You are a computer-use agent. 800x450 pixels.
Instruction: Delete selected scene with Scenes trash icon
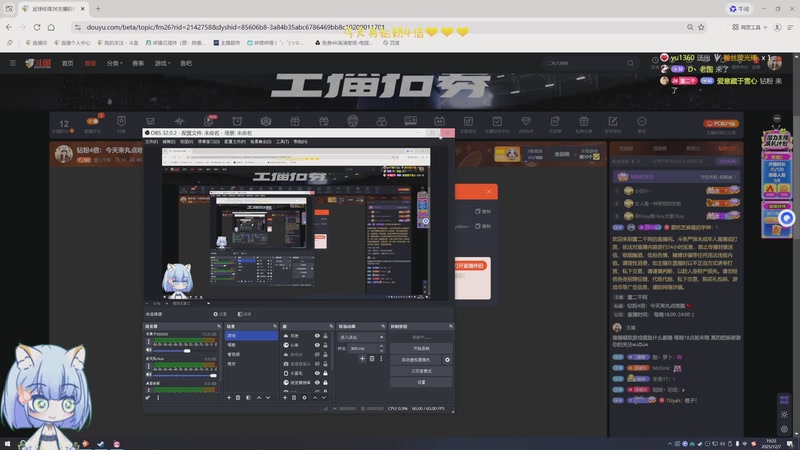tap(238, 397)
